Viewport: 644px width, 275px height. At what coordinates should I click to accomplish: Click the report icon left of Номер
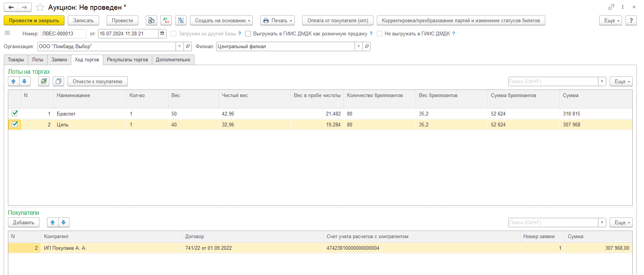coord(7,33)
